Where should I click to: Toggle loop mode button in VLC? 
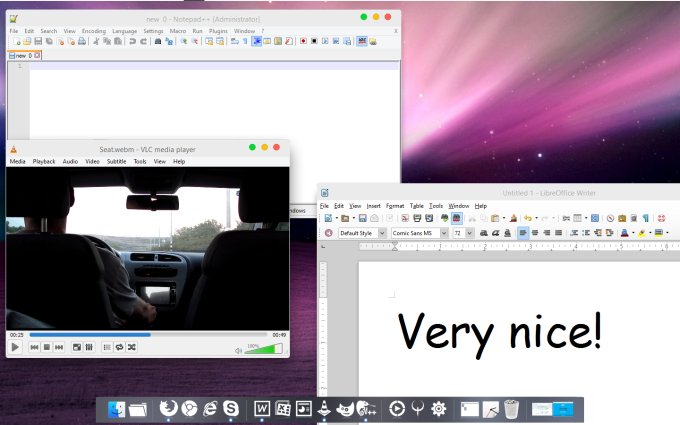(119, 347)
